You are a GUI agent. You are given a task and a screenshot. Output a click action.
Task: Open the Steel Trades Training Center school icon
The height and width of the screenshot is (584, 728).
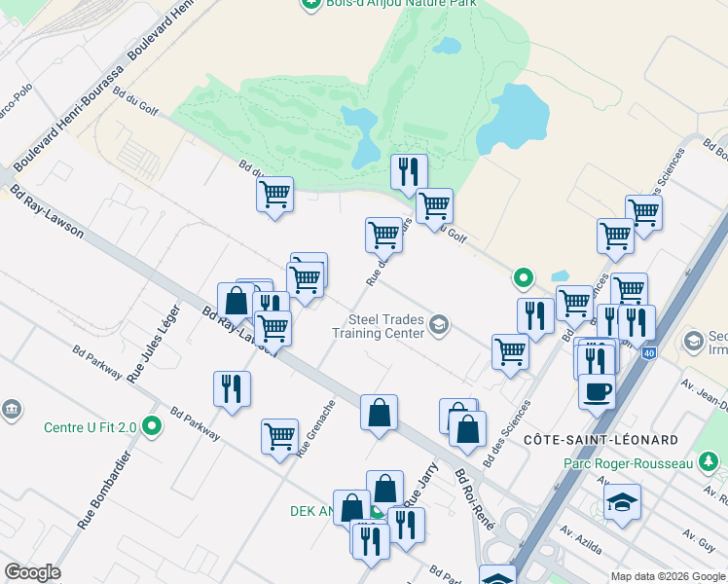pos(439,325)
